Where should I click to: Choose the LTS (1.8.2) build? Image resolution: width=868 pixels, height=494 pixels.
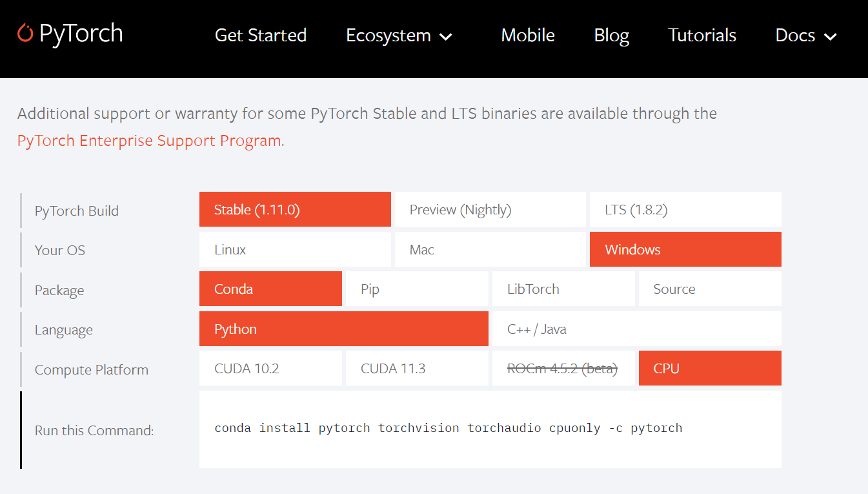(685, 209)
